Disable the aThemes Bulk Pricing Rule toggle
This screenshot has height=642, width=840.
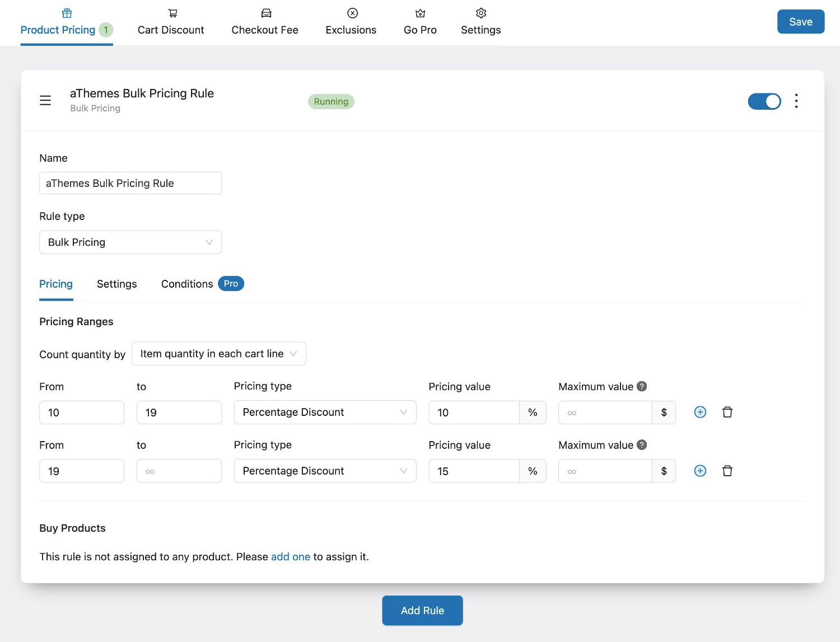[764, 101]
